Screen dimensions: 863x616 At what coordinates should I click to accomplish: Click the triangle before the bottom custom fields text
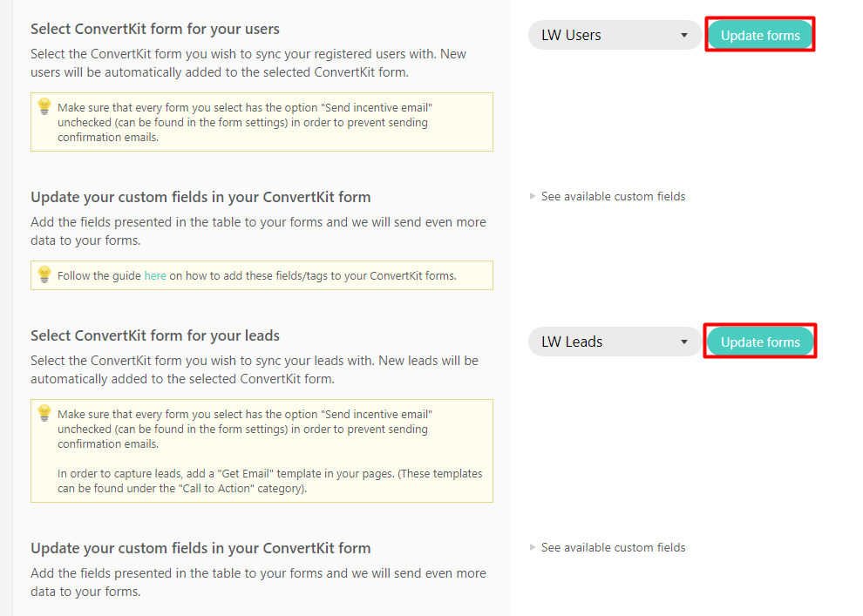533,547
